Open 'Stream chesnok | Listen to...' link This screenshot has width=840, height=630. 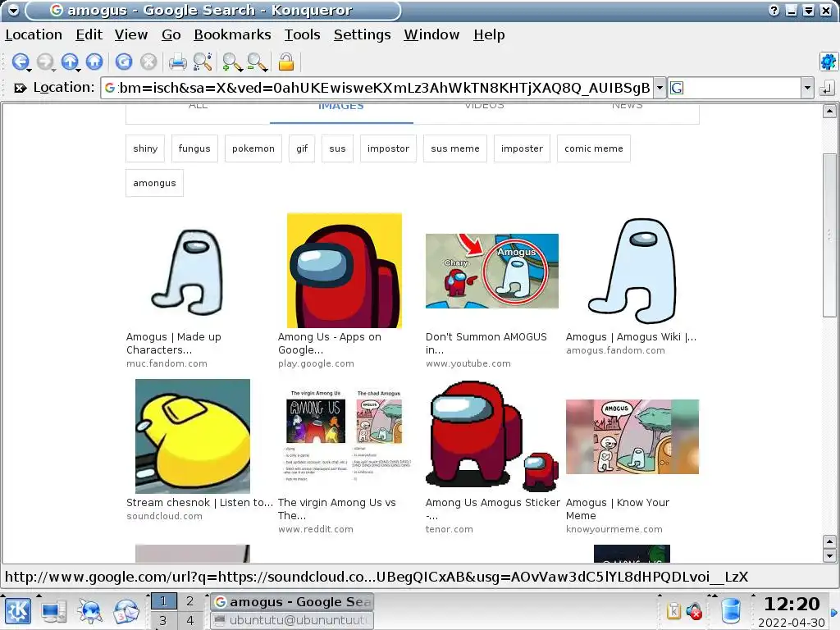[x=199, y=503]
